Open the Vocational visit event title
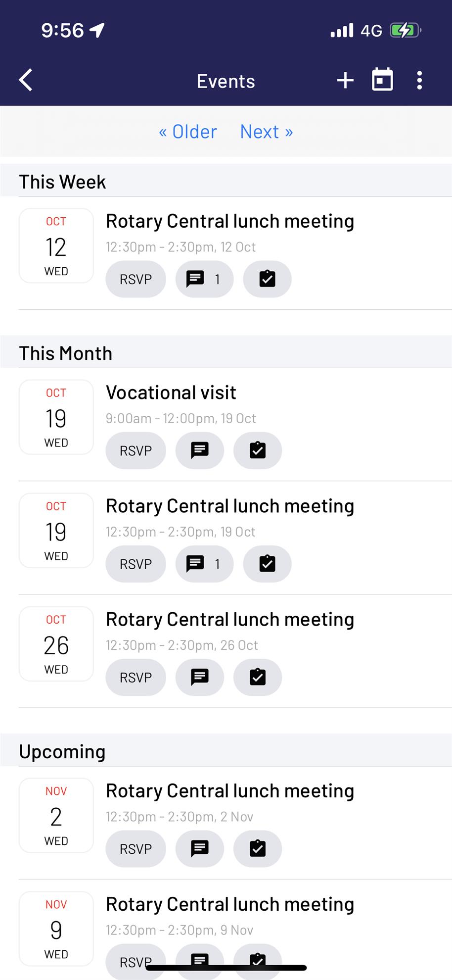This screenshot has width=452, height=980. 171,392
